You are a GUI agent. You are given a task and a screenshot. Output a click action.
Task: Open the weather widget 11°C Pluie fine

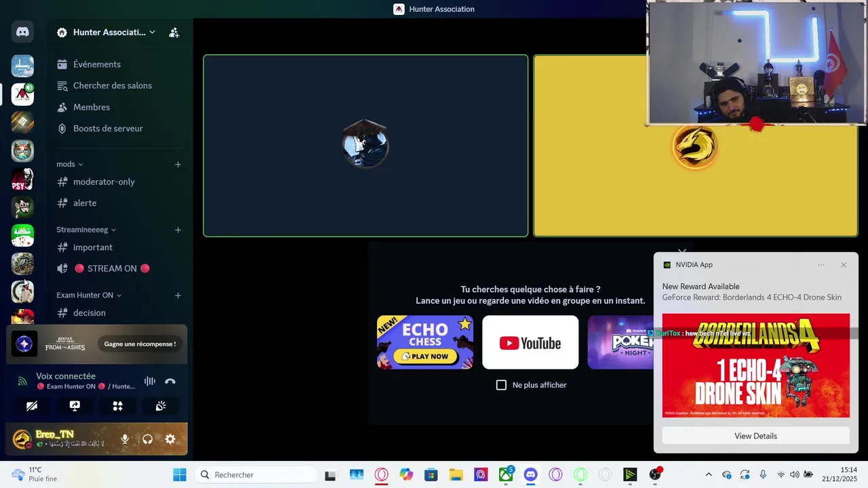pos(35,474)
